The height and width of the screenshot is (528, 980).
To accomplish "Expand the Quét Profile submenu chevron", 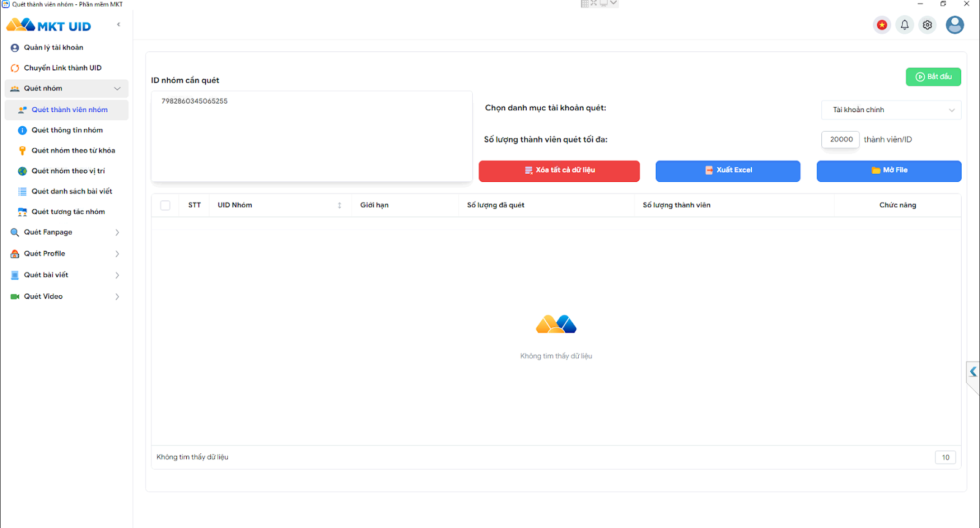I will [117, 254].
